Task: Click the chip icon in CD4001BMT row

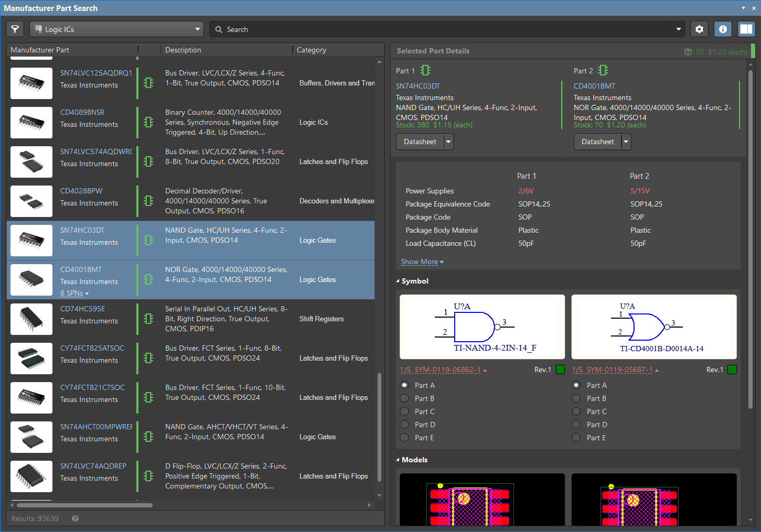Action: click(x=148, y=279)
